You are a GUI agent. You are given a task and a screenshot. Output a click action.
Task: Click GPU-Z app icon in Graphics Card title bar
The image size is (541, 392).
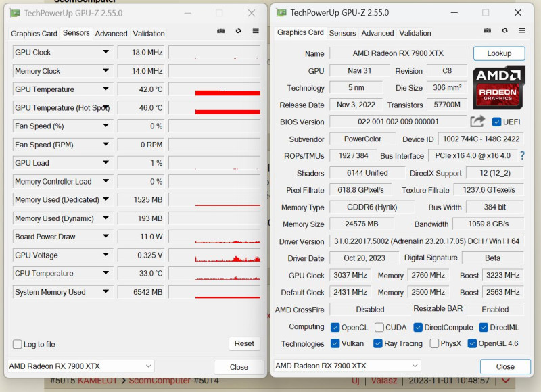coord(281,12)
